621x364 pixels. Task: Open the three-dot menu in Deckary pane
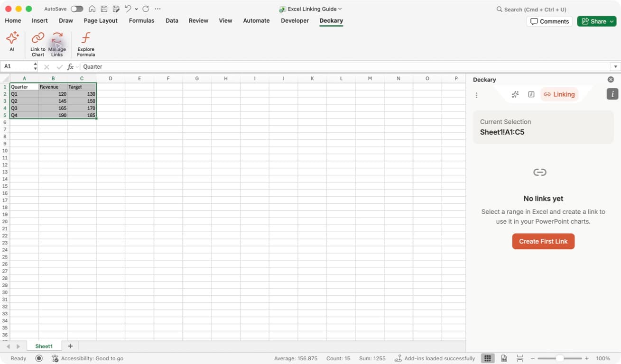(476, 95)
